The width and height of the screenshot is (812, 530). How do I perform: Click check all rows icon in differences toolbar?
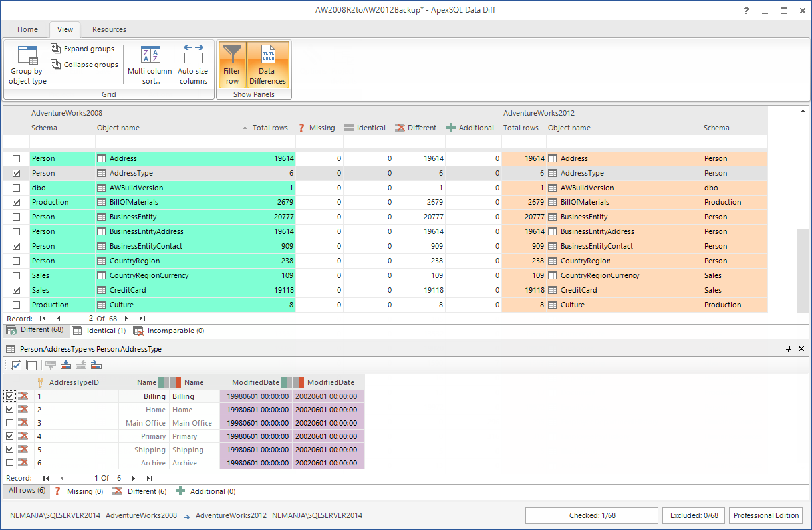point(17,364)
